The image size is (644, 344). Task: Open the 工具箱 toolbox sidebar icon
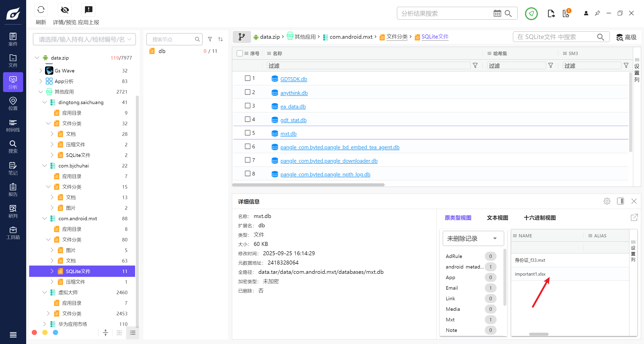(13, 233)
